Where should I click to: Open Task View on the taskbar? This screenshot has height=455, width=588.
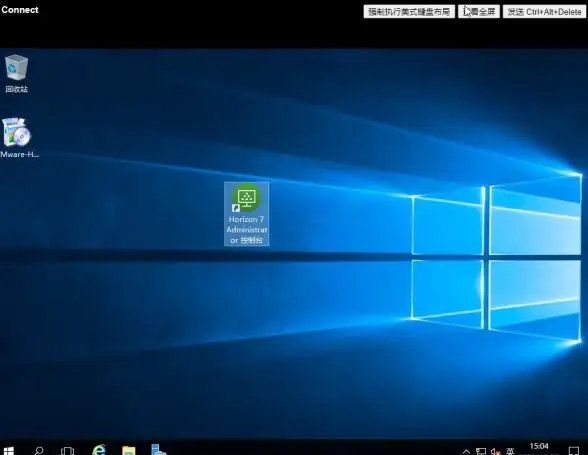68,450
